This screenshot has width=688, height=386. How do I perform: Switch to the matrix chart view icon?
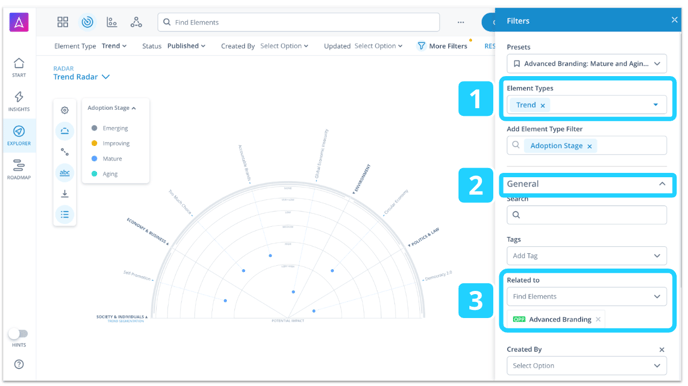(x=111, y=22)
